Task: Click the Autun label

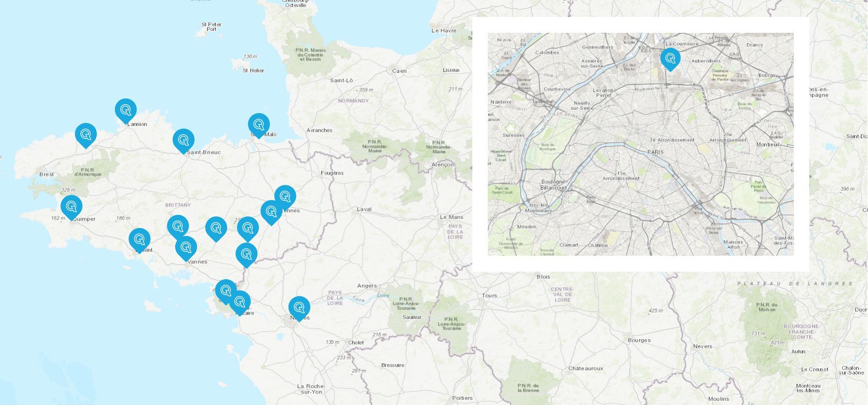Action: tap(798, 351)
